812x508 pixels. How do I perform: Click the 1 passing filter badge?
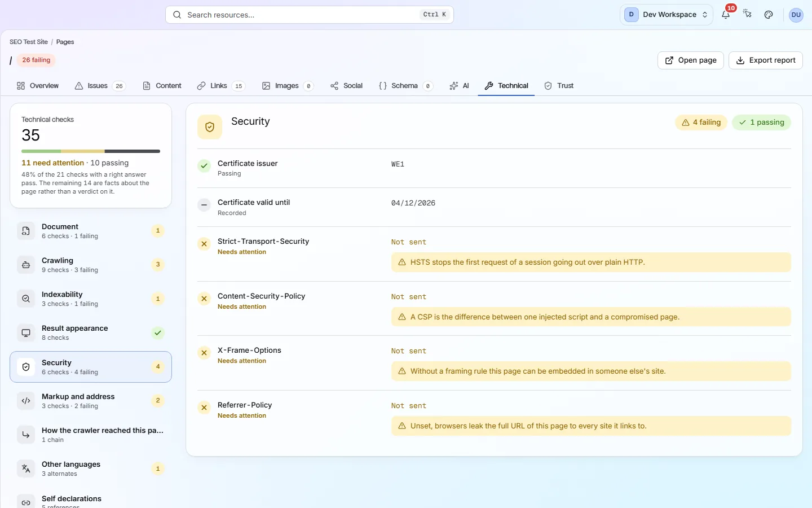pyautogui.click(x=761, y=122)
